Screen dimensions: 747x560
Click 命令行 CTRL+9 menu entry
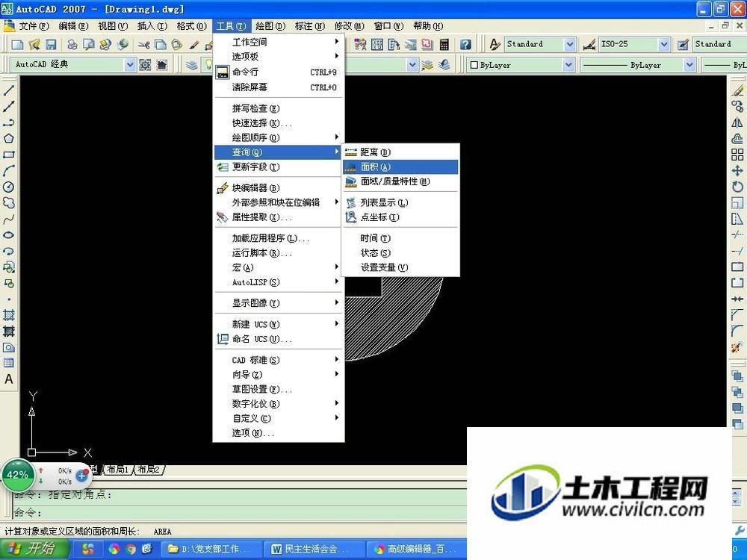click(279, 72)
